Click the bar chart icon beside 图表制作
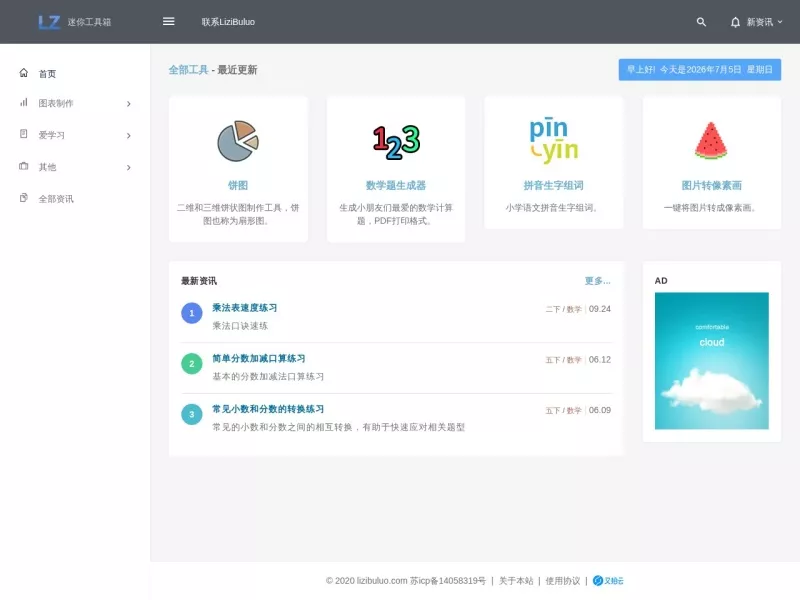The height and width of the screenshot is (600, 800). [x=23, y=103]
